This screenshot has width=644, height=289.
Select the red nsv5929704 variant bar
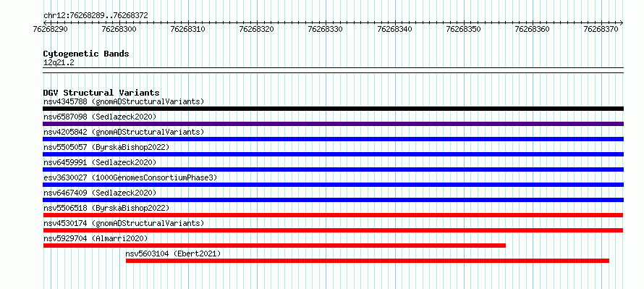[274, 246]
